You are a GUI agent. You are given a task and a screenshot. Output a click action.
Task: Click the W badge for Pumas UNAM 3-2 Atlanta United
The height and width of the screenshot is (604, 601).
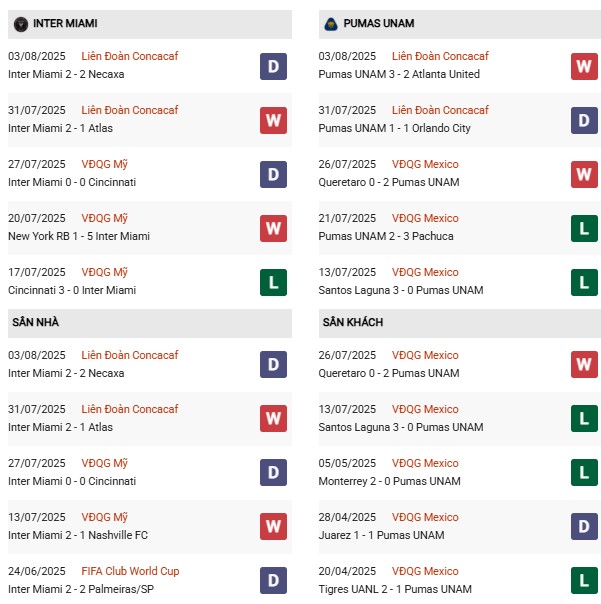click(x=584, y=66)
